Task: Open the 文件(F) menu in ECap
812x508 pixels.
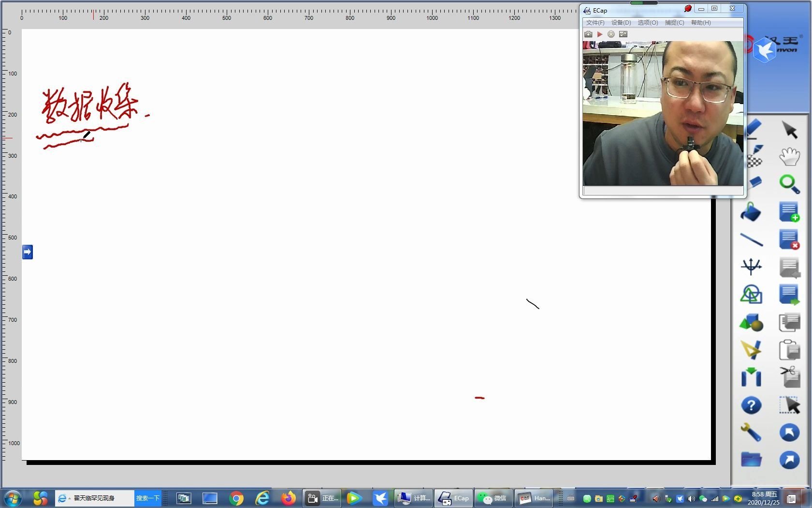Action: tap(595, 23)
